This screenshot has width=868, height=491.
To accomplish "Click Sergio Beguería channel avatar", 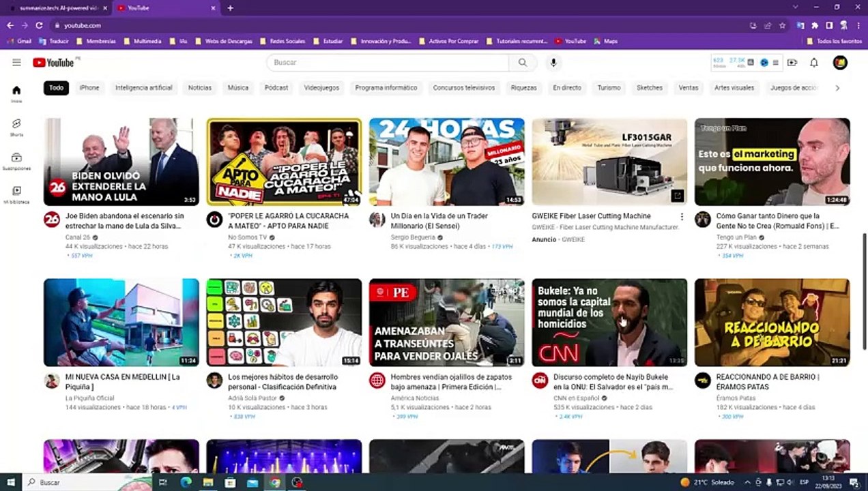I will [377, 220].
